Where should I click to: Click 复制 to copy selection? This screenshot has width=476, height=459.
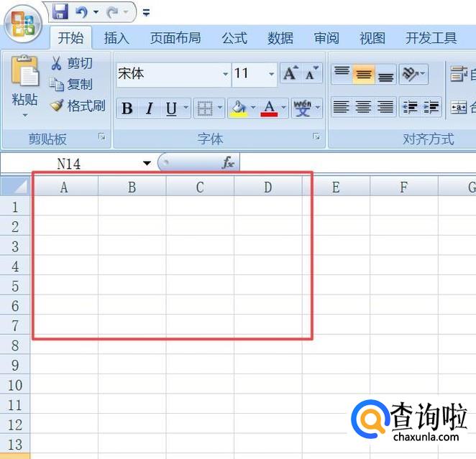pos(70,84)
